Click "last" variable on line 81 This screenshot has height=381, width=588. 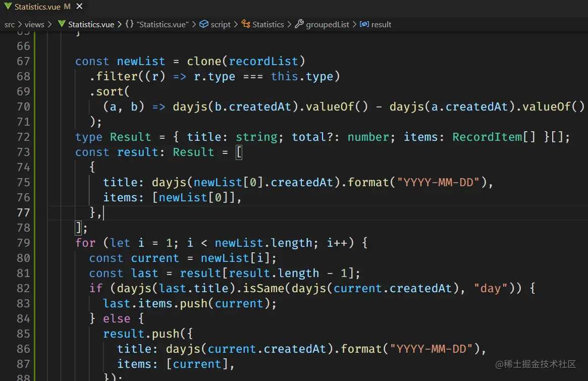point(144,273)
